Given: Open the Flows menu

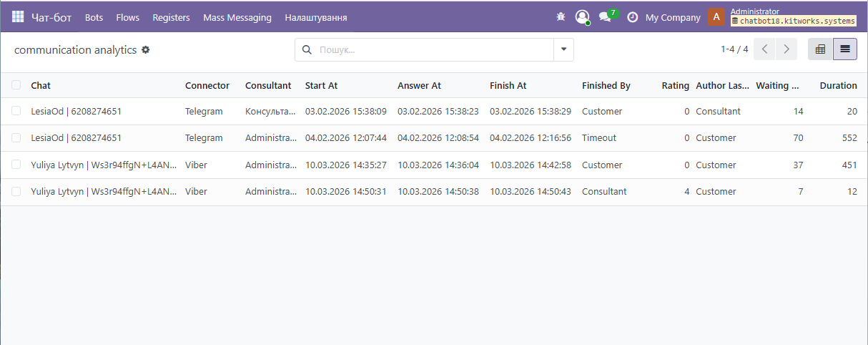Looking at the screenshot, I should tap(128, 17).
